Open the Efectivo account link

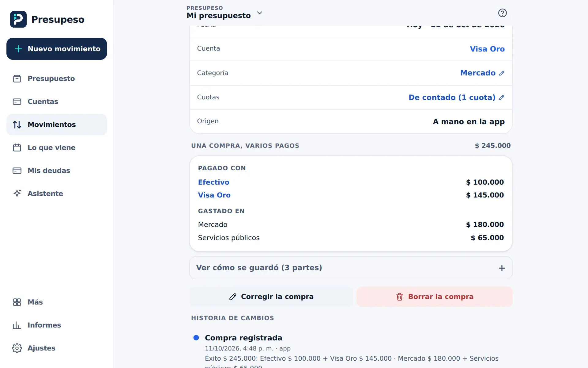pyautogui.click(x=213, y=182)
